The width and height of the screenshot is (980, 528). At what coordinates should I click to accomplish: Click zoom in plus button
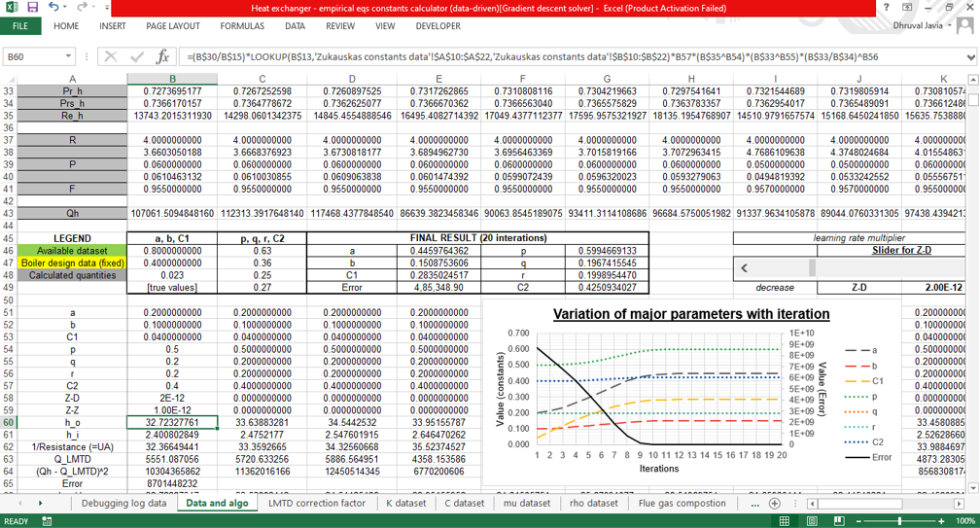point(941,520)
